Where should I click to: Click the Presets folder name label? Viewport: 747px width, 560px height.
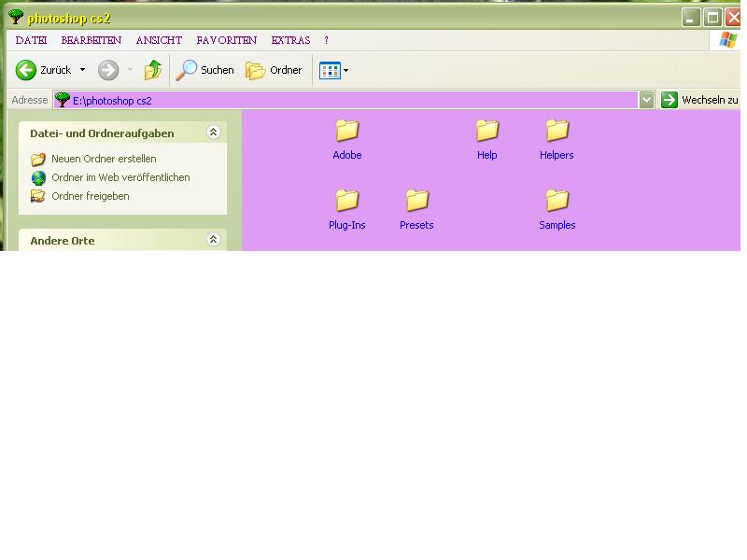(416, 225)
